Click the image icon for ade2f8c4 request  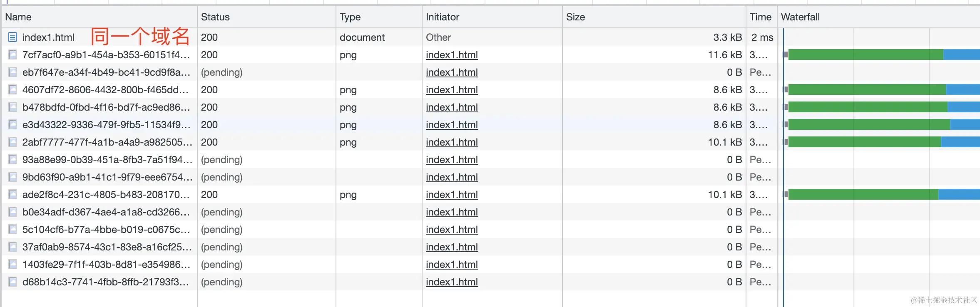coord(12,195)
